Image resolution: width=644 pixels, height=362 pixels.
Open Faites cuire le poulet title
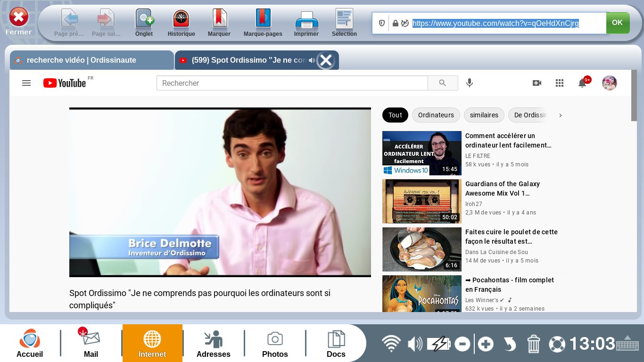[512, 237]
